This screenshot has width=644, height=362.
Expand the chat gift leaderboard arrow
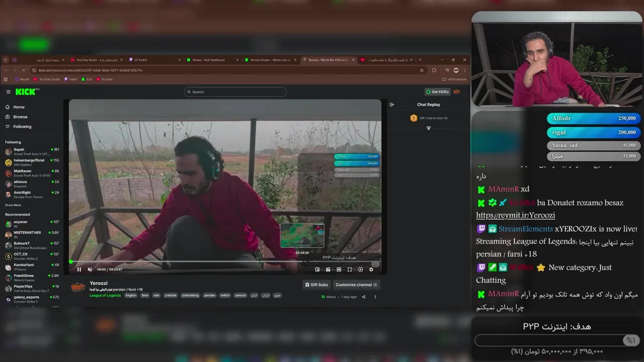429,128
